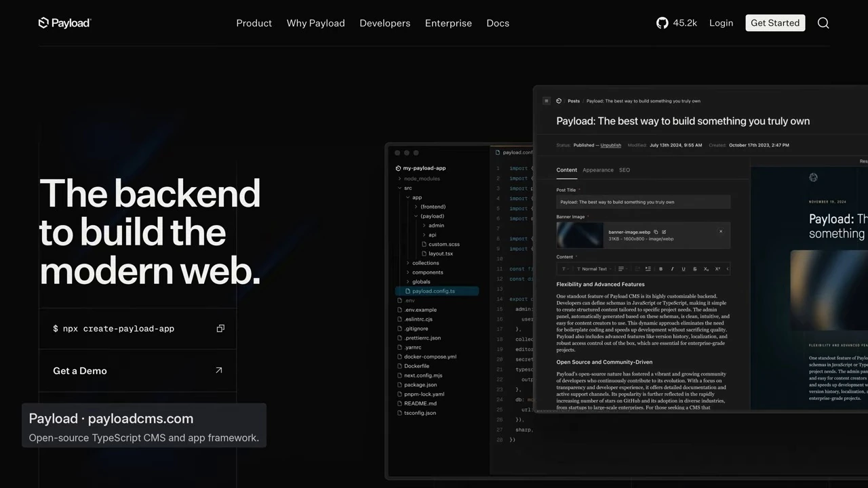868x488 pixels.
Task: Toggle strikethrough in the Content editor toolbar
Action: coord(694,269)
